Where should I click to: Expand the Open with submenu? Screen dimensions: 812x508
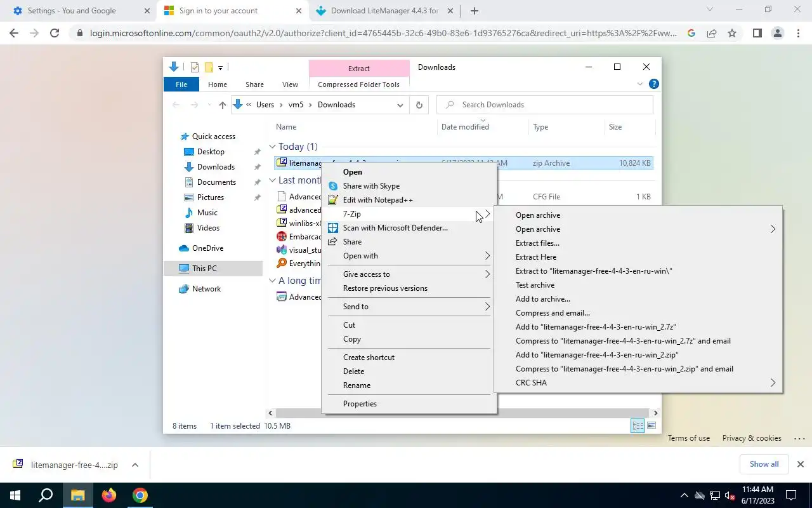tap(409, 256)
